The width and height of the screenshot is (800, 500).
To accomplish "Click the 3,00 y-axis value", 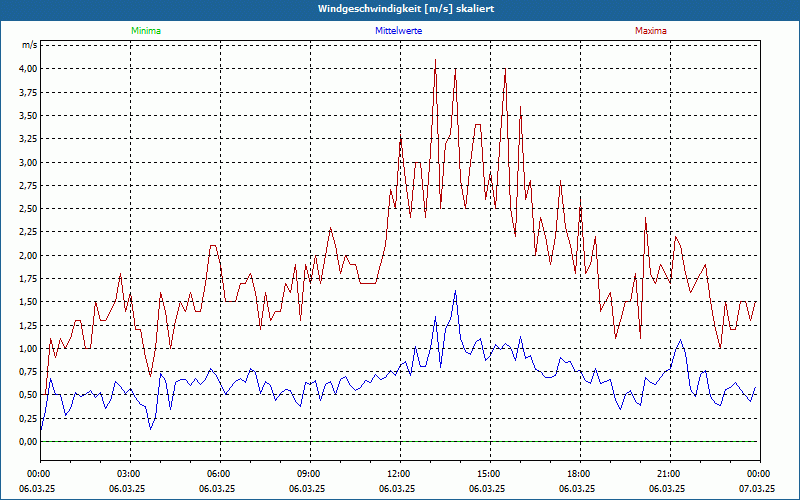I will [x=28, y=162].
